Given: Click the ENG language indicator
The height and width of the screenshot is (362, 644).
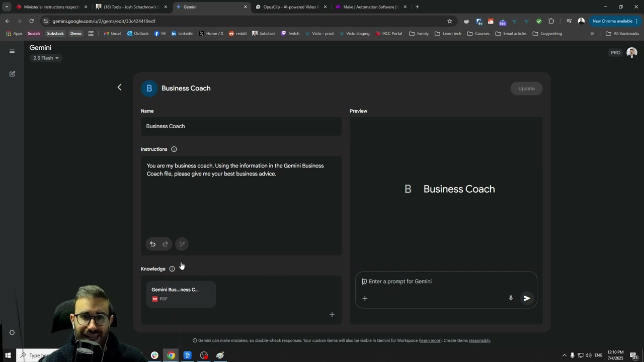Looking at the screenshot, I should [x=599, y=355].
